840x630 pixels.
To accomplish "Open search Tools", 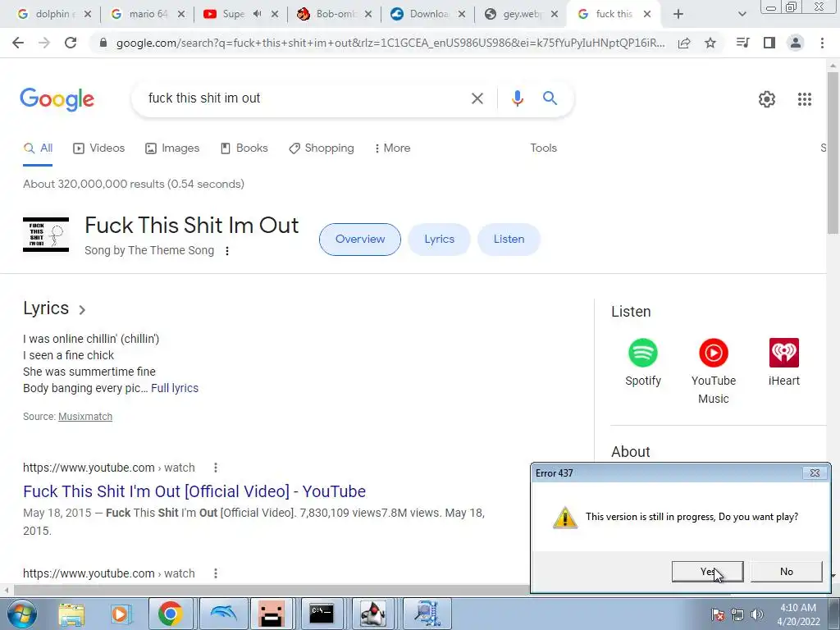I will coord(543,148).
